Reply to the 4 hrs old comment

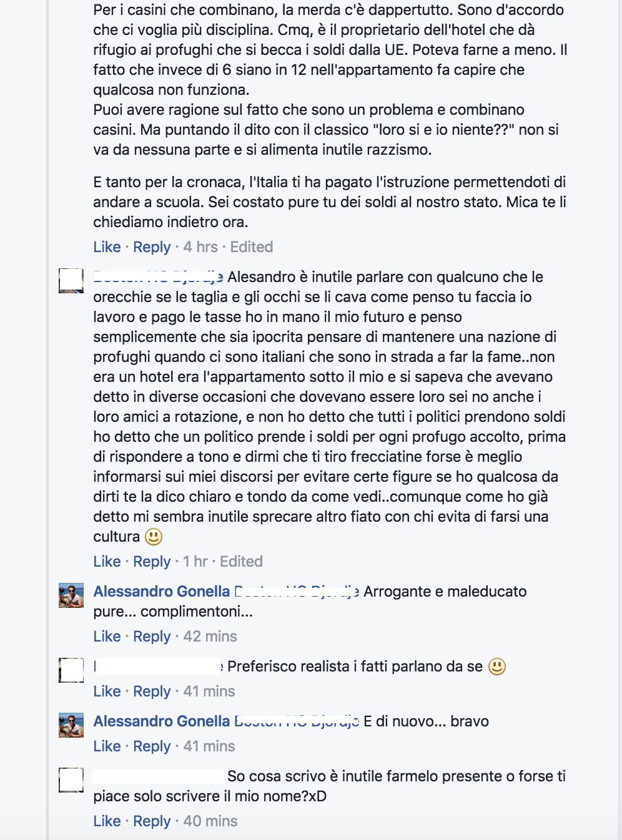pyautogui.click(x=152, y=247)
